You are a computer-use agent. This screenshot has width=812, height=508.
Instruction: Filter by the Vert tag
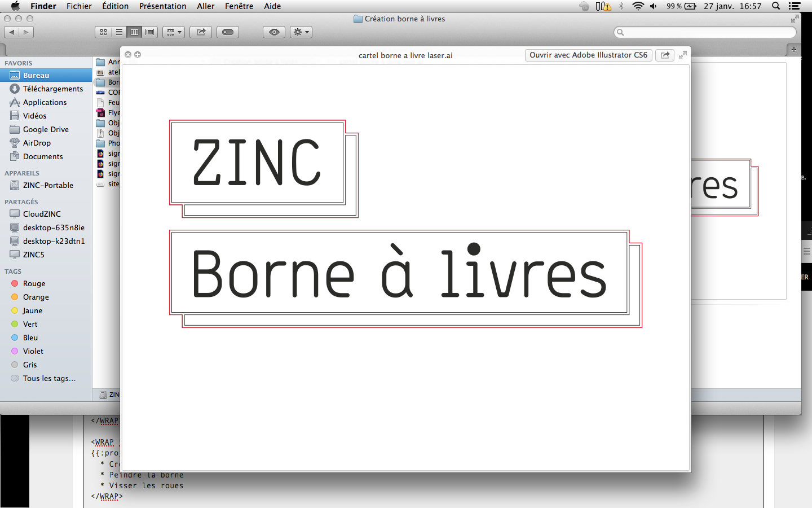click(x=46, y=324)
